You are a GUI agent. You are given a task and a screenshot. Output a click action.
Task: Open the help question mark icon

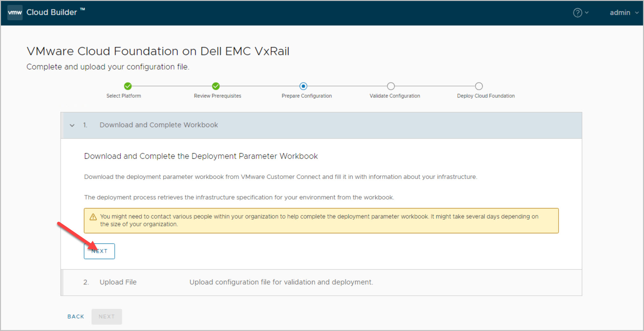pos(577,13)
